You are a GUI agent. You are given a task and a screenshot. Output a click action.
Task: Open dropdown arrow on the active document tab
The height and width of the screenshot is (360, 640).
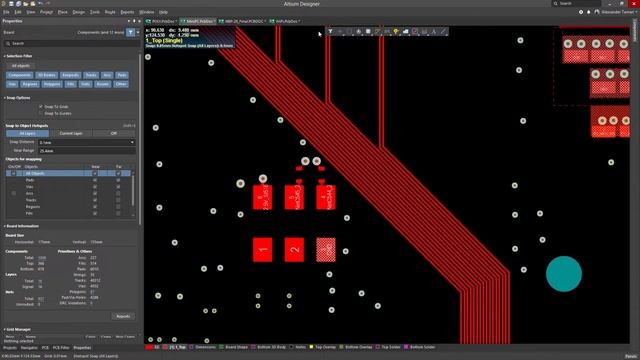214,21
